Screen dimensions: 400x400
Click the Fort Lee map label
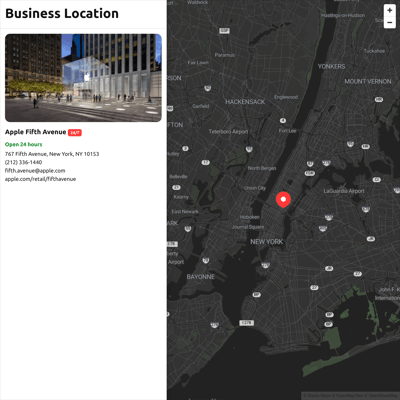pos(287,131)
